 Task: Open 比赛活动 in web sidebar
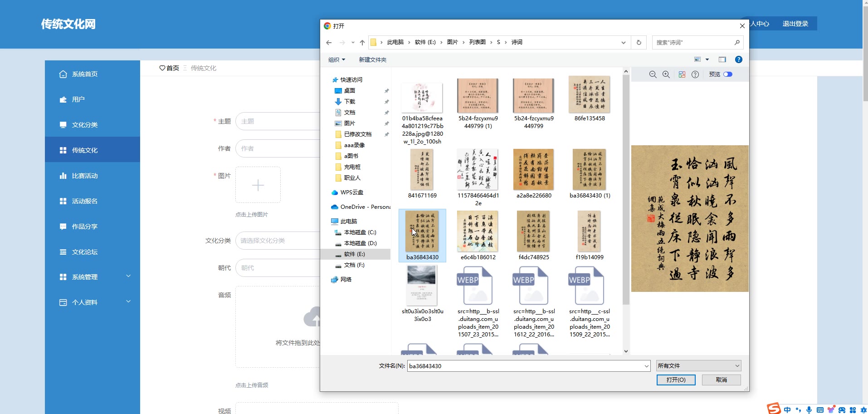(93, 176)
